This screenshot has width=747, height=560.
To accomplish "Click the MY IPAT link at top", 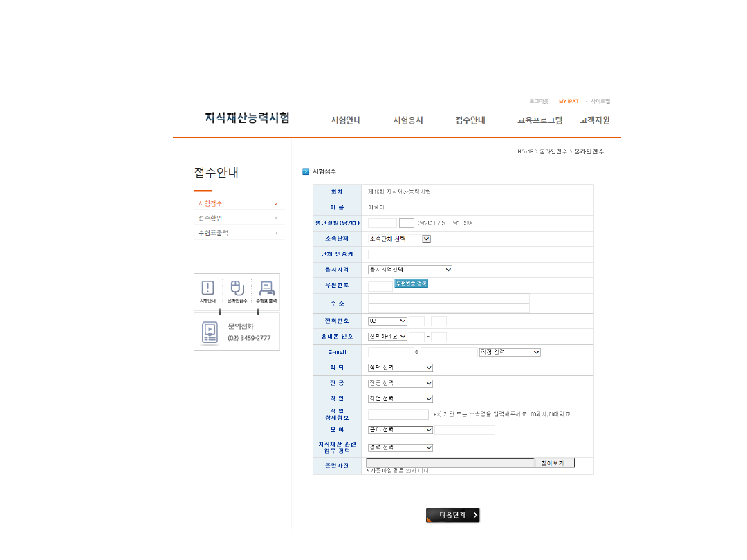I will point(569,101).
